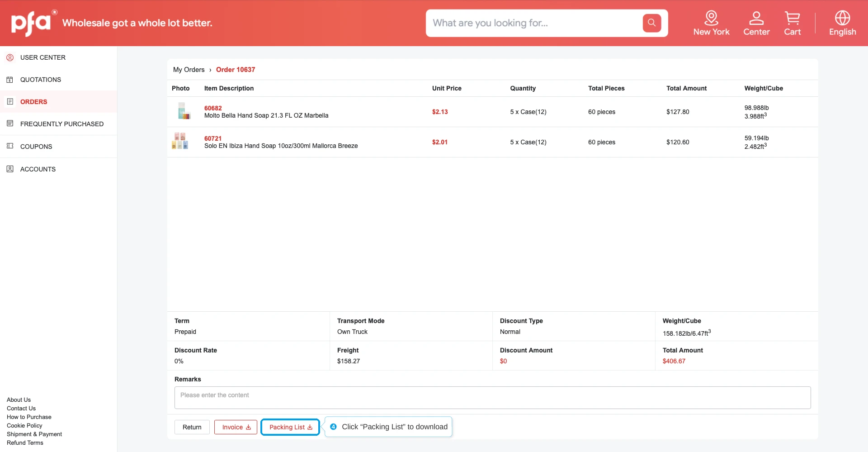The height and width of the screenshot is (452, 868).
Task: Click the Own Truck transport mode value
Action: (352, 332)
